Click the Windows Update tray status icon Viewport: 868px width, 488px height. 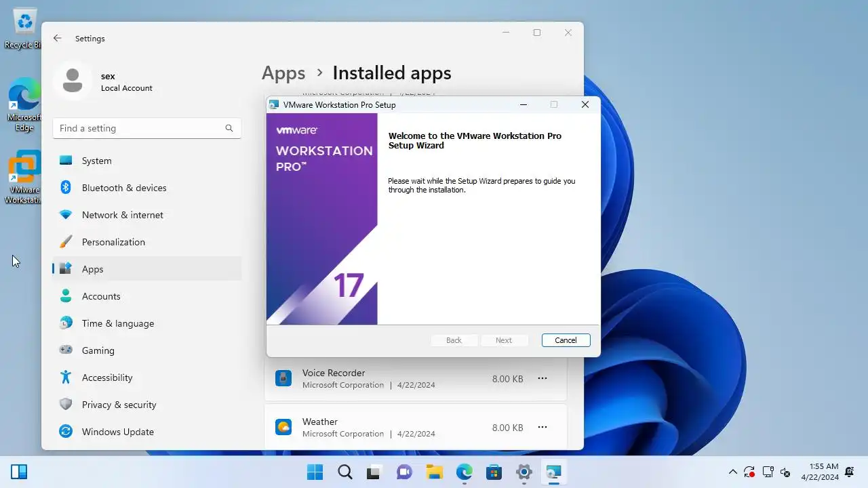(749, 472)
